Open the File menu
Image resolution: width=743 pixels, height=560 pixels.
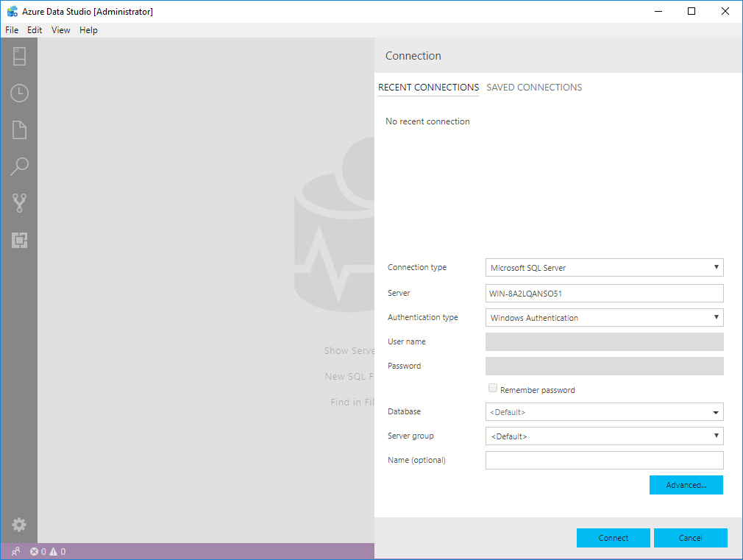pyautogui.click(x=12, y=30)
